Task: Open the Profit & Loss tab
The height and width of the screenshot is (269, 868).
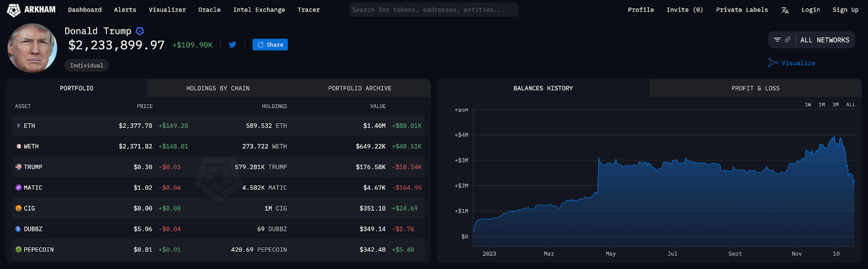Action: (755, 88)
